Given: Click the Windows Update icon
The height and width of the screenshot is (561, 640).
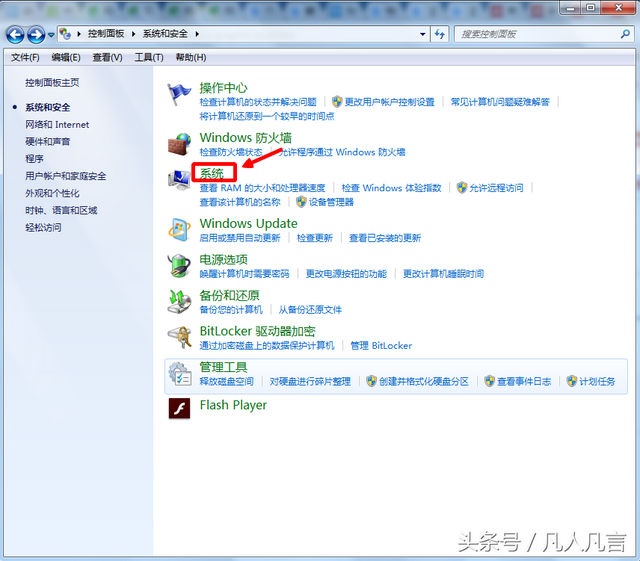Looking at the screenshot, I should [179, 229].
